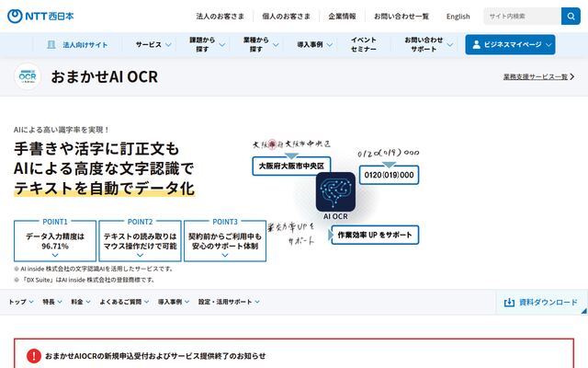Click the AI OCR brain icon
Screen dimensions: 588x368
(x=335, y=191)
